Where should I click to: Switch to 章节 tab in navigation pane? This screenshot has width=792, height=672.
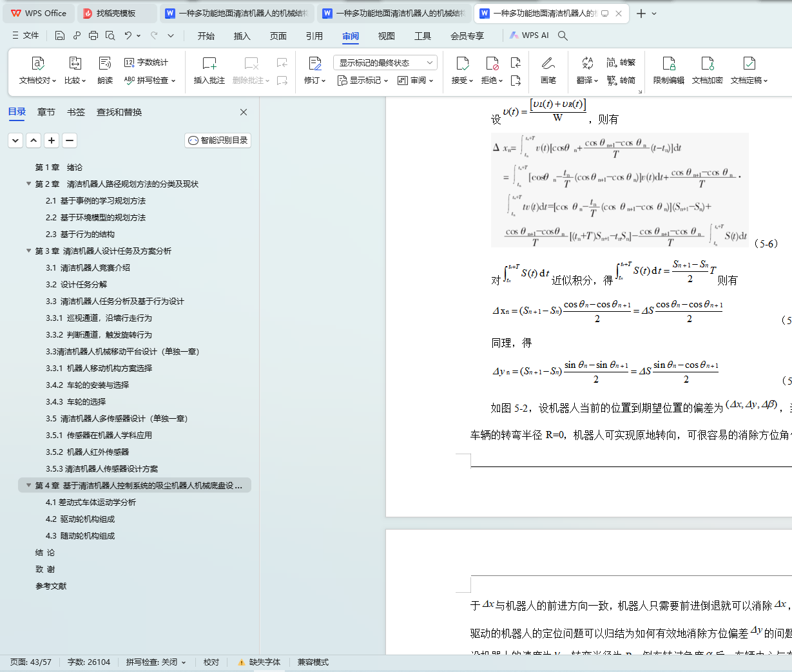[46, 112]
